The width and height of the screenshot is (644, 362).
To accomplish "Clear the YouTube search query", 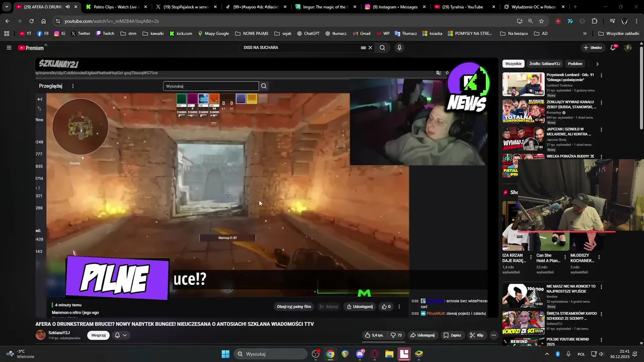I will tap(370, 48).
